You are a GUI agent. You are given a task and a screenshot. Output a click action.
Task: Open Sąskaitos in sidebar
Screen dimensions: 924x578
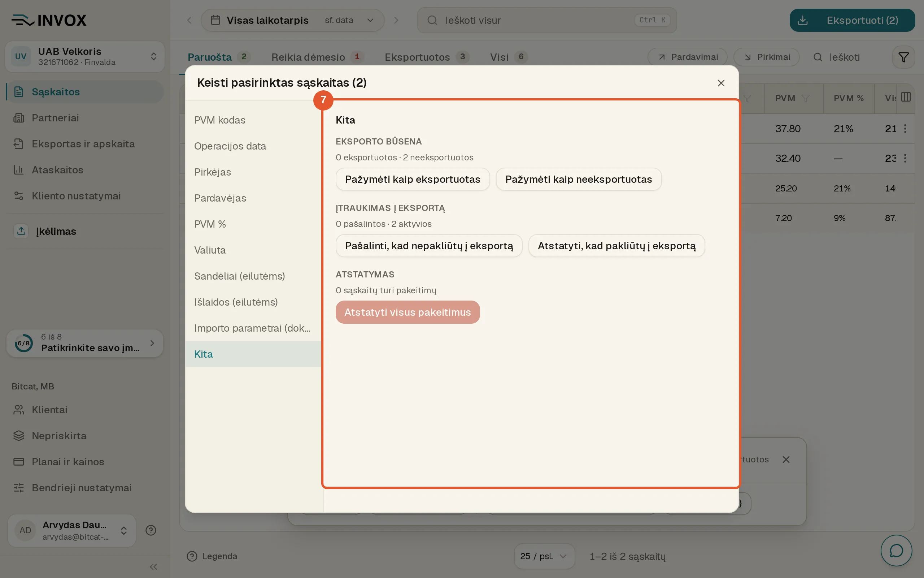point(85,92)
